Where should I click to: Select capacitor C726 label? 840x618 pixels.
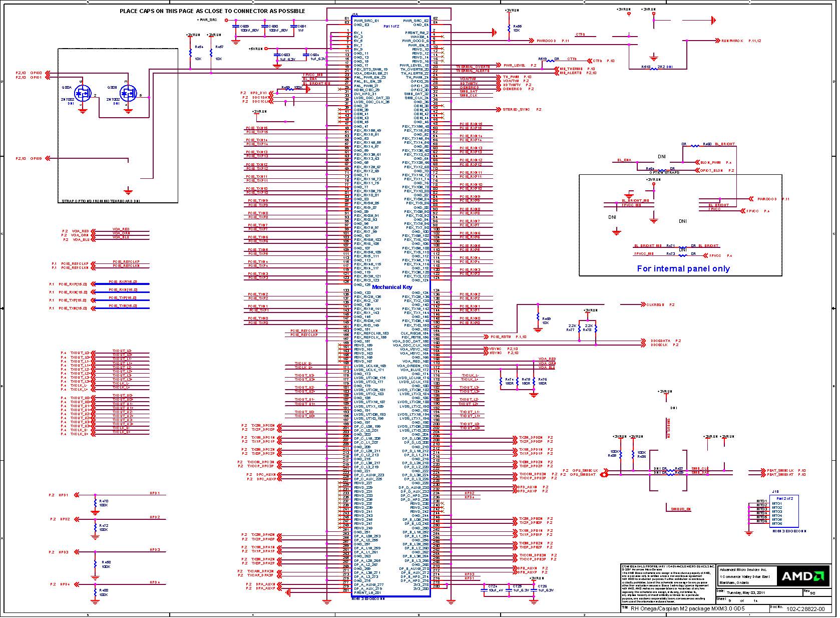[x=543, y=586]
